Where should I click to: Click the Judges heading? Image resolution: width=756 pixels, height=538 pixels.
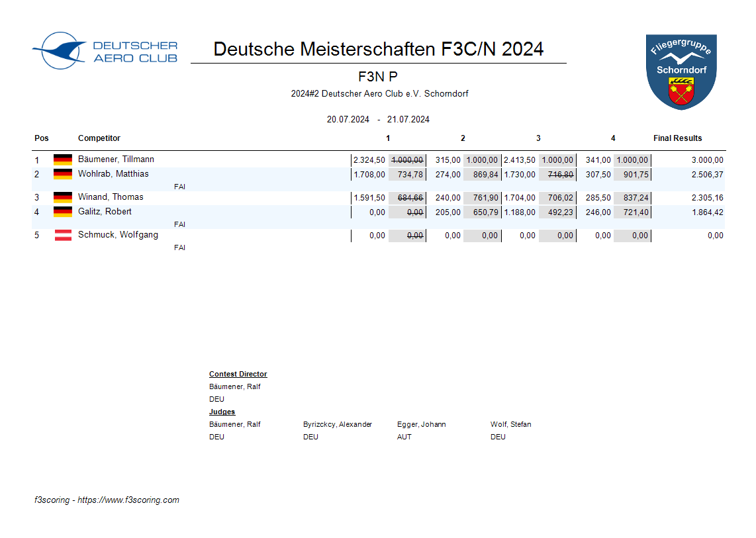pyautogui.click(x=222, y=412)
